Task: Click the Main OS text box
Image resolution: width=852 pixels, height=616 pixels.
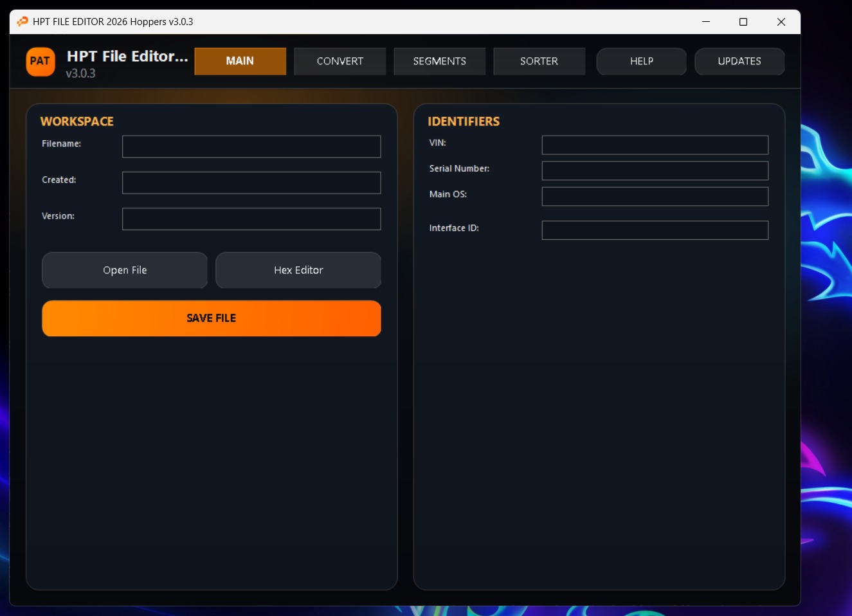Action: (655, 196)
